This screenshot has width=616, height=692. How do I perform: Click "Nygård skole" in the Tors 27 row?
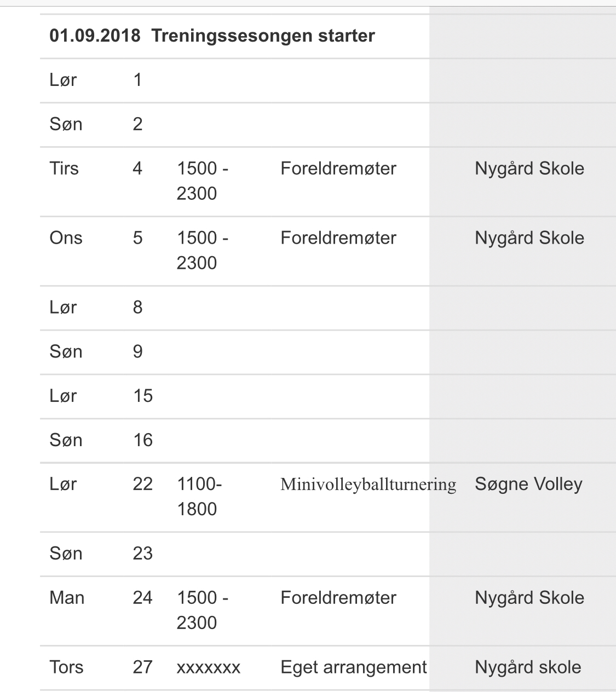(528, 667)
